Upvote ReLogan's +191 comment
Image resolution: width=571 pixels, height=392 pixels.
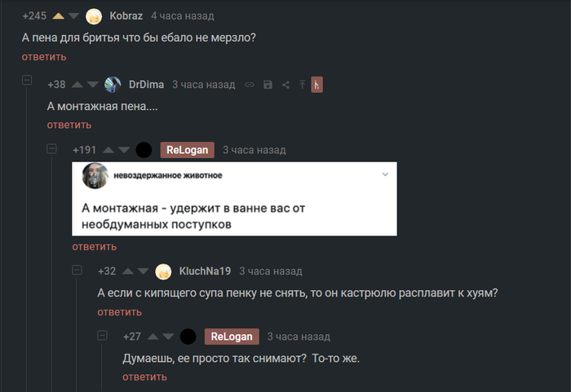point(108,150)
